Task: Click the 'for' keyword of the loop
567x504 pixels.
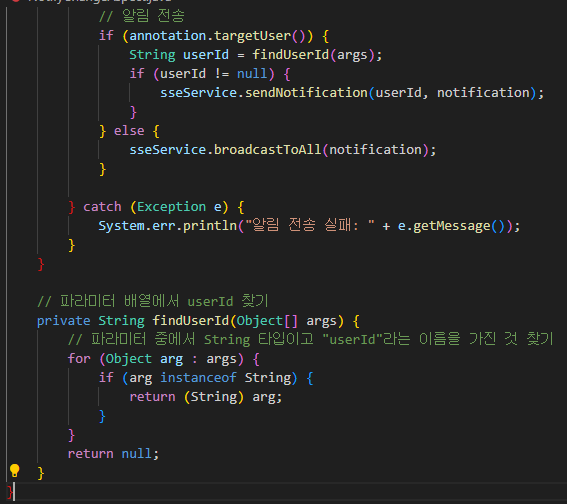Action: tap(79, 359)
